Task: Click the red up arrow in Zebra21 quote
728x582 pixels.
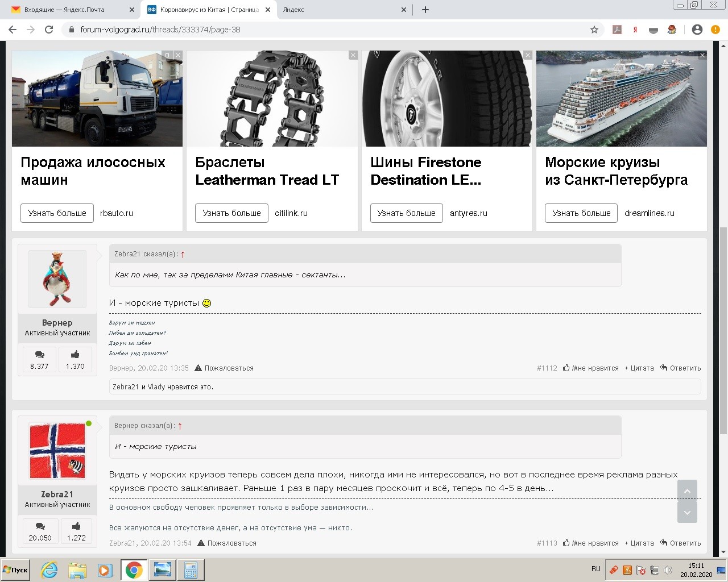Action: click(x=183, y=255)
